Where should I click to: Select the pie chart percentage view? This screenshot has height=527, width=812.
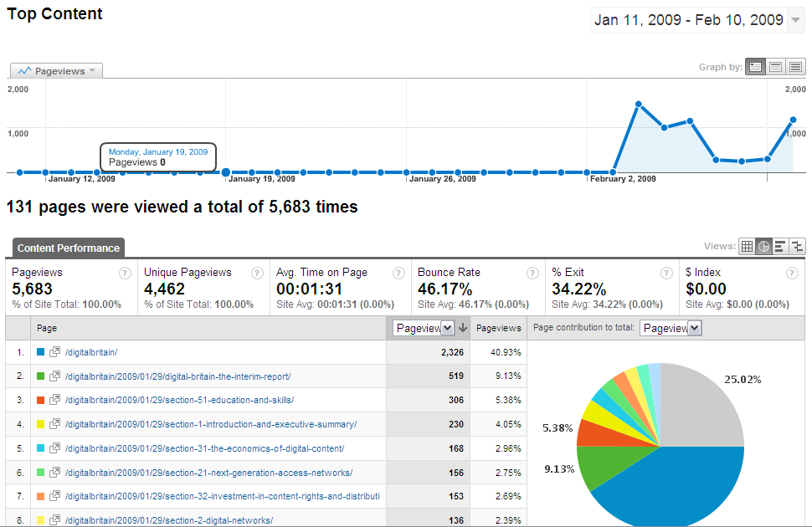pyautogui.click(x=763, y=246)
